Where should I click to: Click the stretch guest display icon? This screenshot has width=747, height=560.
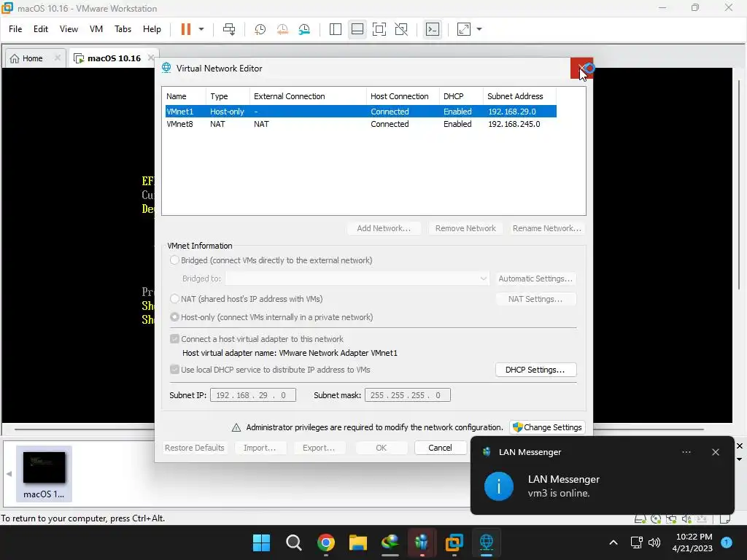(x=464, y=29)
